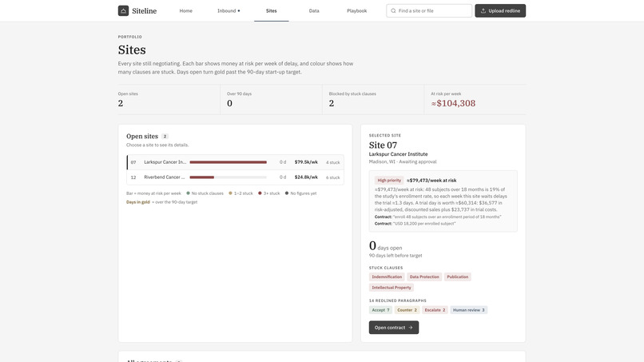Click the Escalate 2 chip
644x362 pixels.
pyautogui.click(x=435, y=310)
